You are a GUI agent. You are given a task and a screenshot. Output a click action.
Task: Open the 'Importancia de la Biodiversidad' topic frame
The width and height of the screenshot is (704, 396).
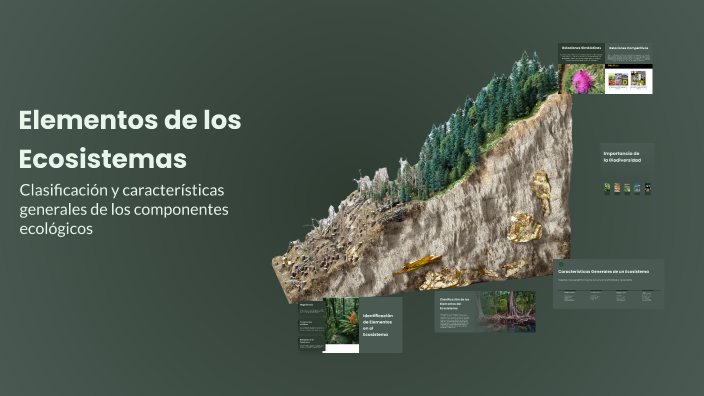pos(627,170)
